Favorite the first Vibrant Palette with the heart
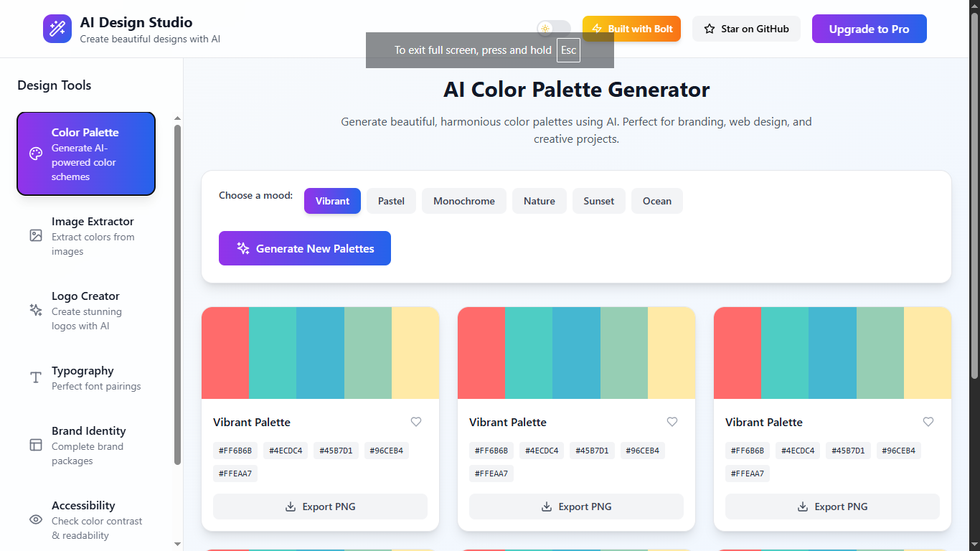The image size is (980, 551). 416,422
